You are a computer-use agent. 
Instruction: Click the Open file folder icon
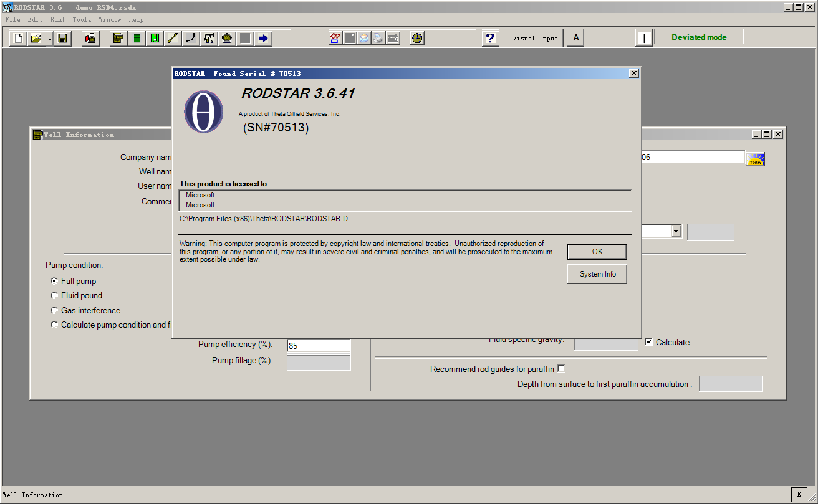click(x=36, y=38)
